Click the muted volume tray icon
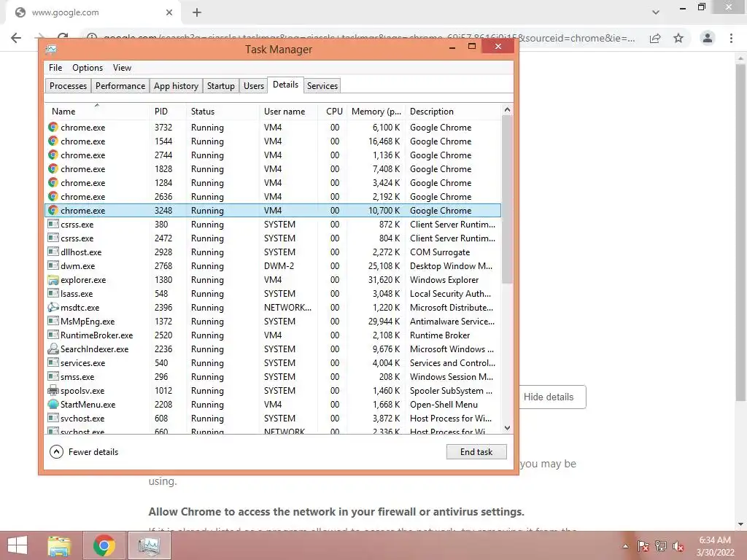The image size is (747, 560). (x=678, y=546)
